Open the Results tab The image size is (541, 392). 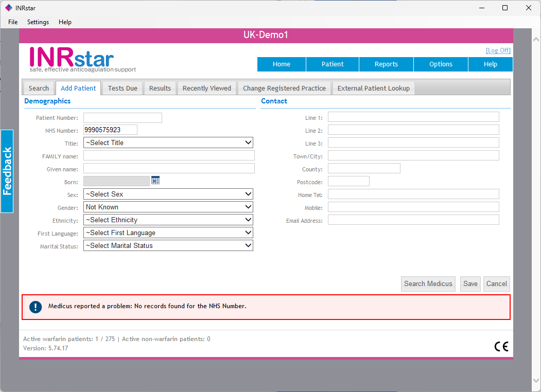point(160,88)
